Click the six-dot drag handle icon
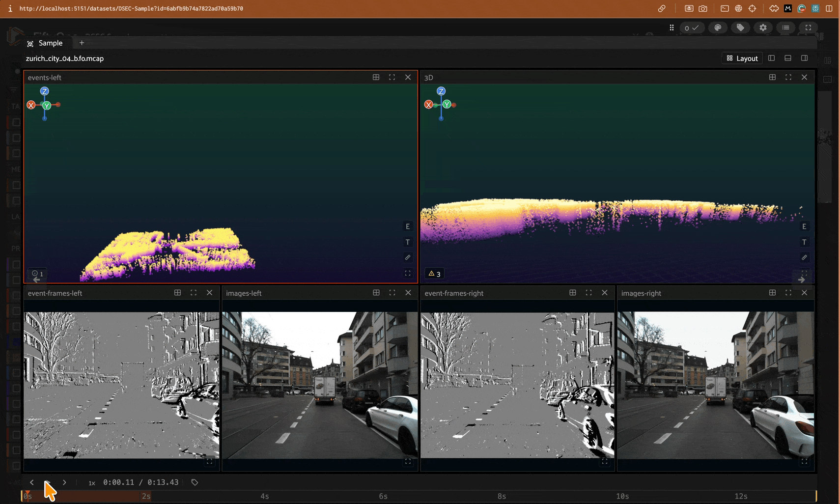The height and width of the screenshot is (504, 840). 672,28
